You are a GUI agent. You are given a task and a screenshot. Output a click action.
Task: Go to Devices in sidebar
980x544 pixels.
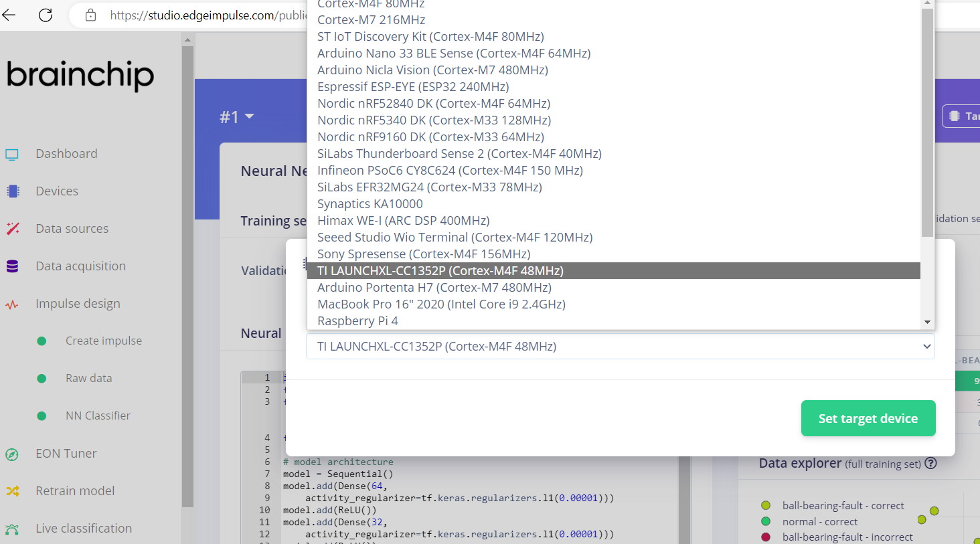coord(57,191)
